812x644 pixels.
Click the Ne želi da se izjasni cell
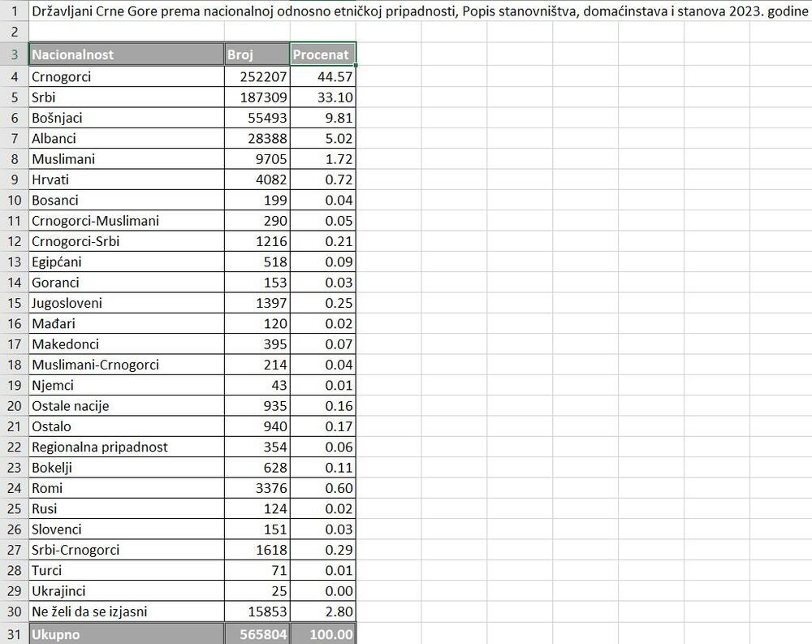click(x=126, y=612)
